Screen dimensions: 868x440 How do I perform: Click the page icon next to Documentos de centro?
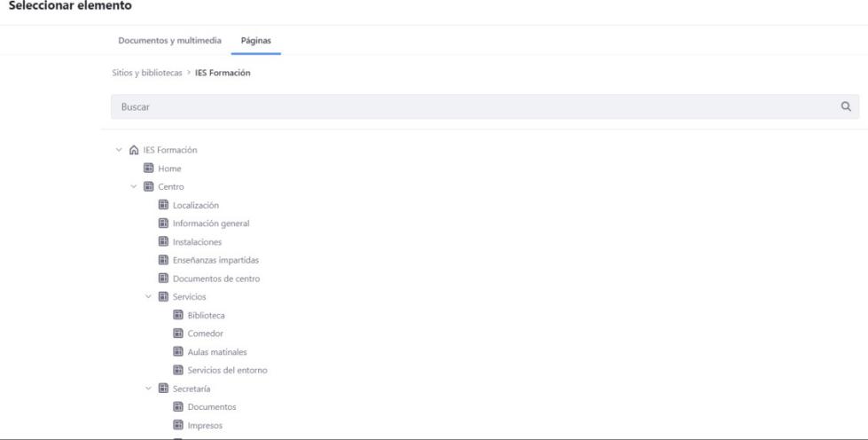163,279
